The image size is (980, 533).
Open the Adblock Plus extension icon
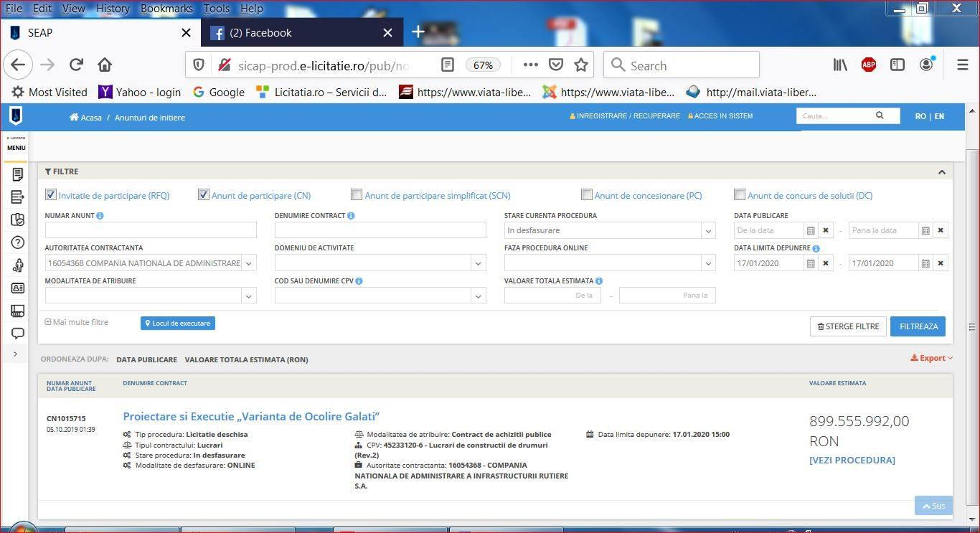click(868, 65)
